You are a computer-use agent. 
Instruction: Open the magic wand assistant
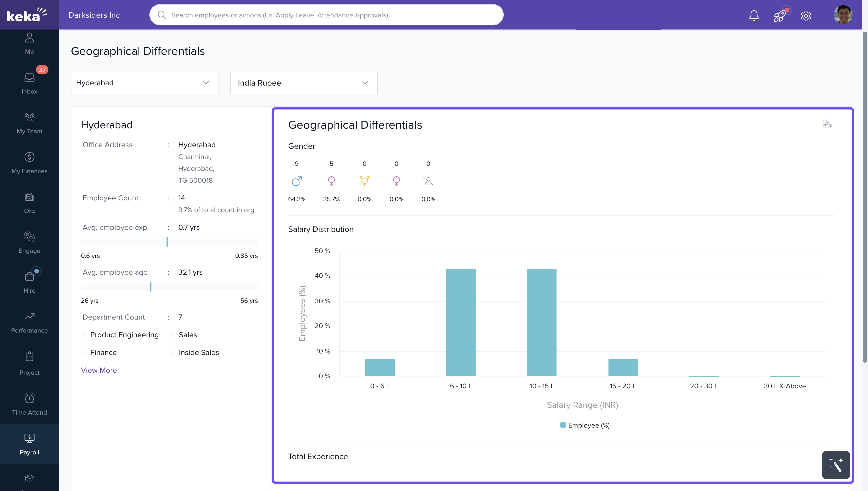tap(835, 465)
